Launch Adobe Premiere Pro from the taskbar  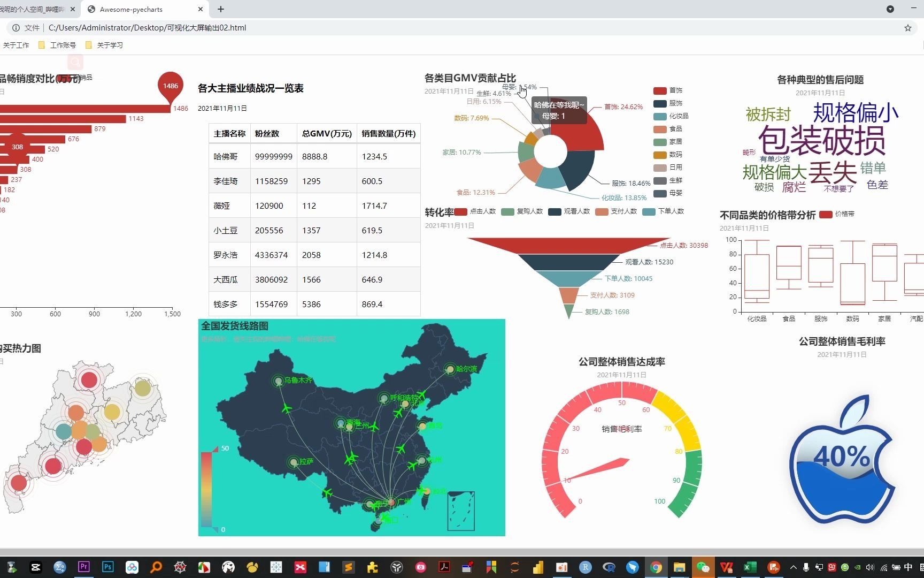pyautogui.click(x=84, y=567)
